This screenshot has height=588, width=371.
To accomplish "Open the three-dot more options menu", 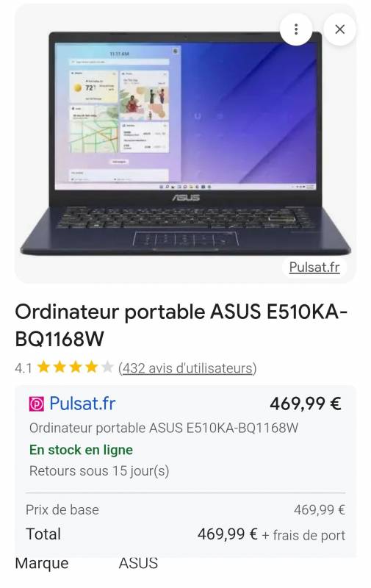I will pos(296,29).
